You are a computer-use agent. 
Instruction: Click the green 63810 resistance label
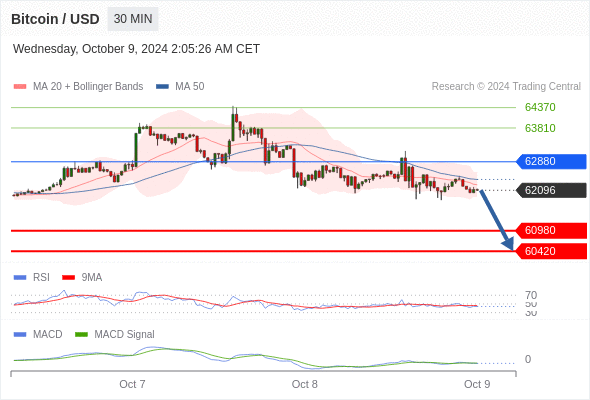[540, 128]
